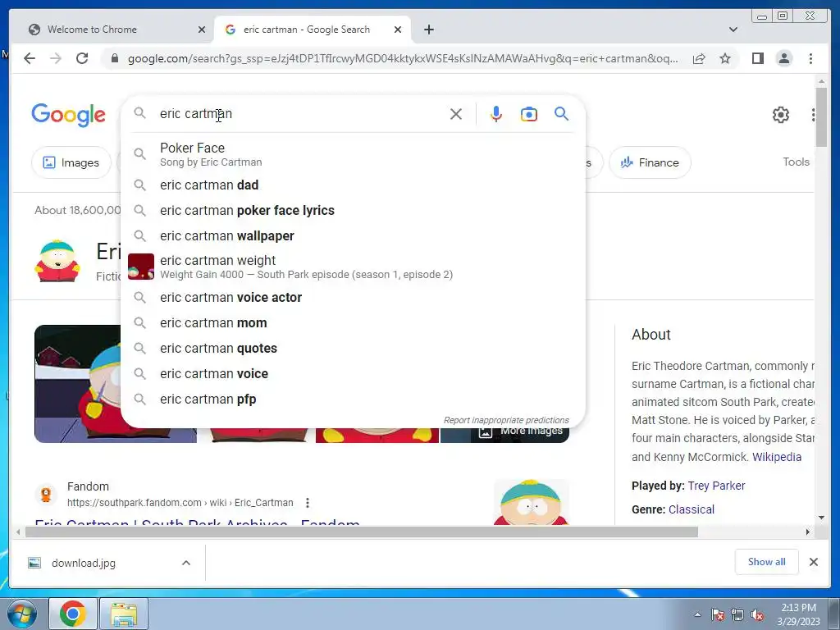Click vertical scrollbar down arrow
The width and height of the screenshot is (840, 630).
tap(821, 518)
